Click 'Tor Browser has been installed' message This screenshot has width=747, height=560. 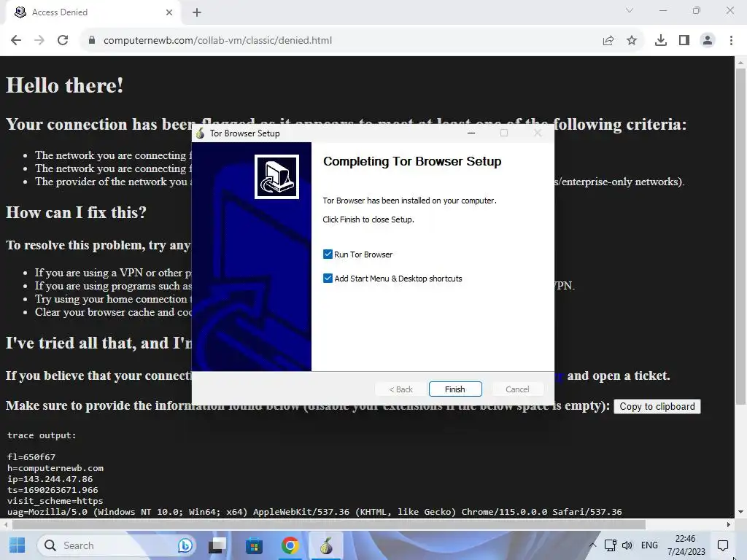(409, 201)
